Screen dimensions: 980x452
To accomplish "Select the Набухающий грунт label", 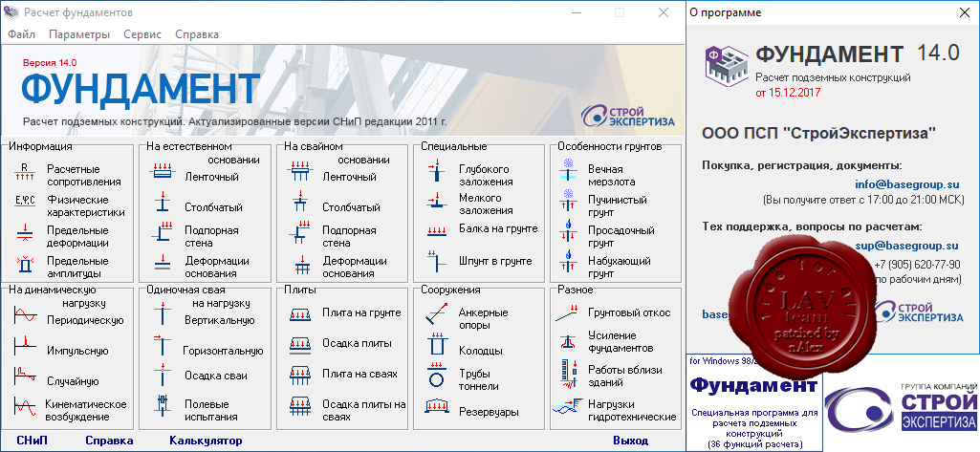I will 619,267.
